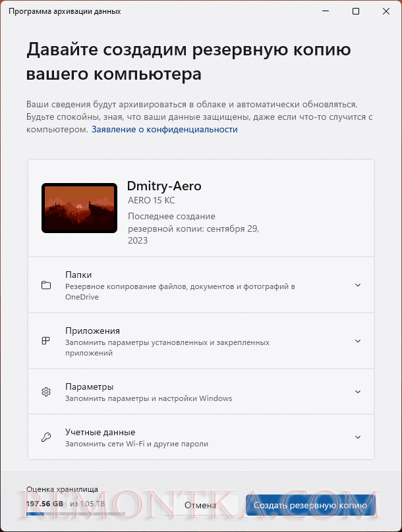Image resolution: width=402 pixels, height=532 pixels.
Task: Minimize the Программа архивации данных window
Action: (x=326, y=11)
